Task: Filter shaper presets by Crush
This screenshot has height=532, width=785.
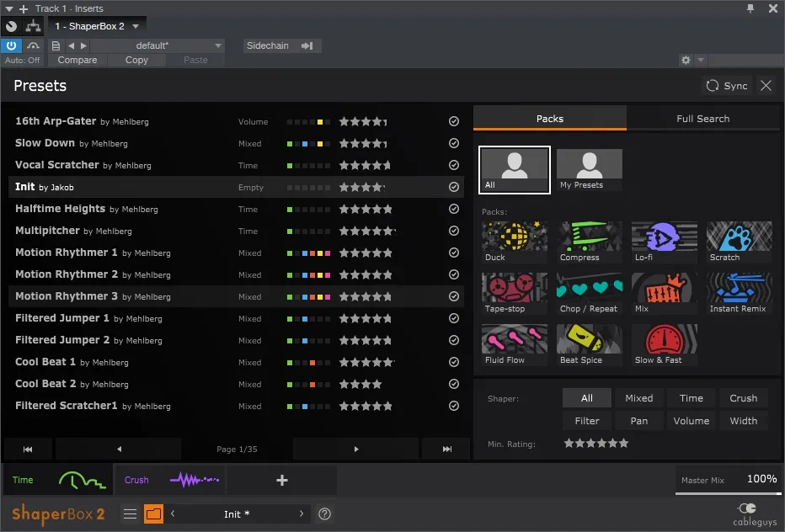Action: click(x=744, y=398)
